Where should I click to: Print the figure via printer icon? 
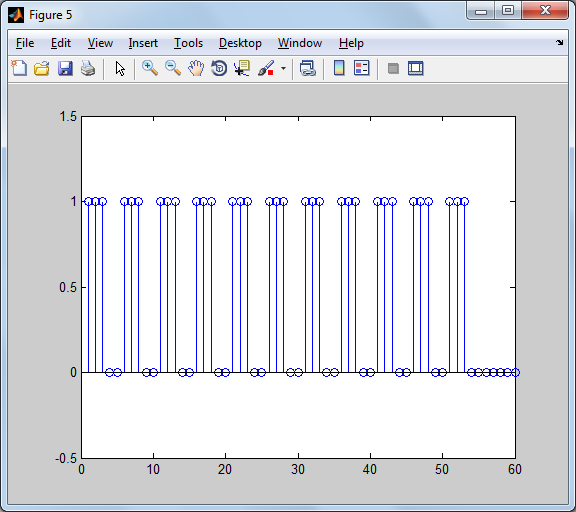(x=88, y=68)
